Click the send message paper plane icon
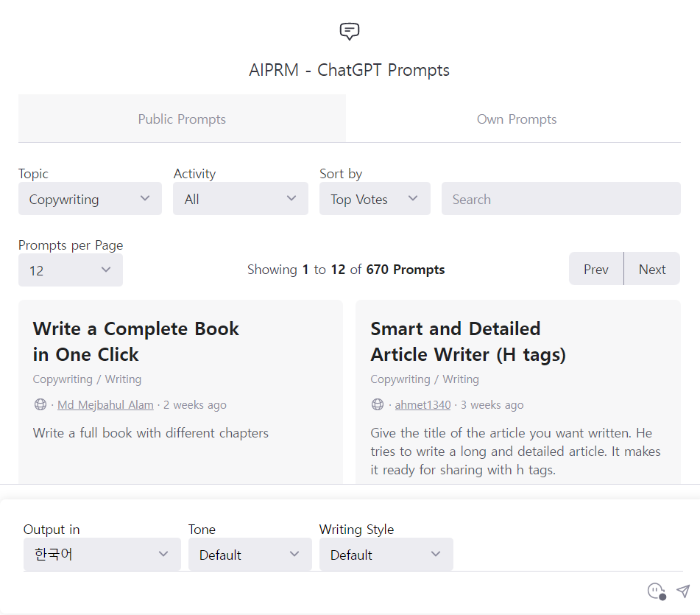 [x=683, y=591]
